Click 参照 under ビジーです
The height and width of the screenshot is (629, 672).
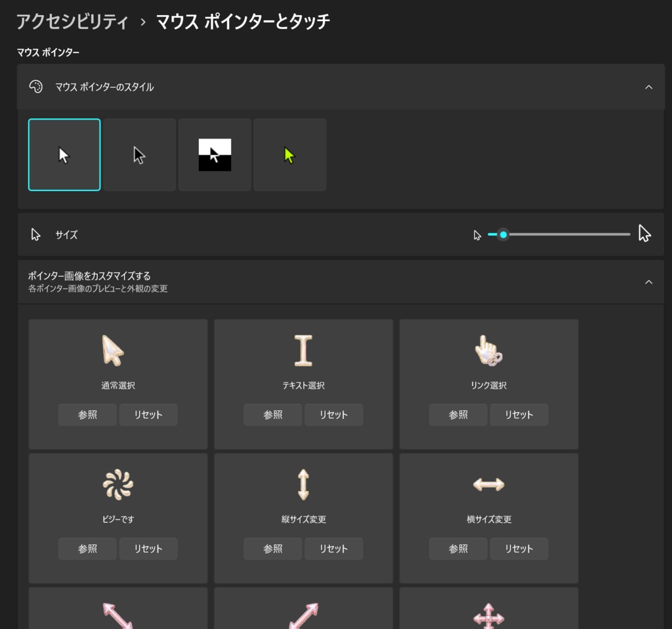(87, 549)
